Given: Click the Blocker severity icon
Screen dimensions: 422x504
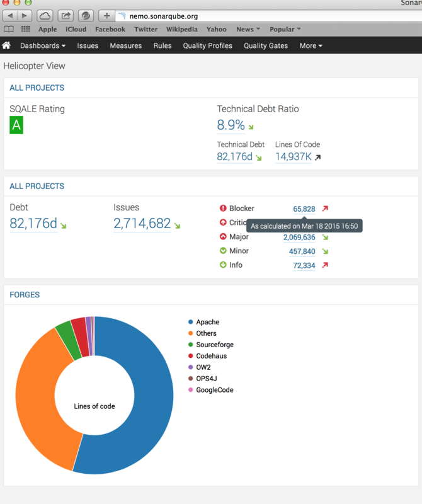Looking at the screenshot, I should pos(223,209).
